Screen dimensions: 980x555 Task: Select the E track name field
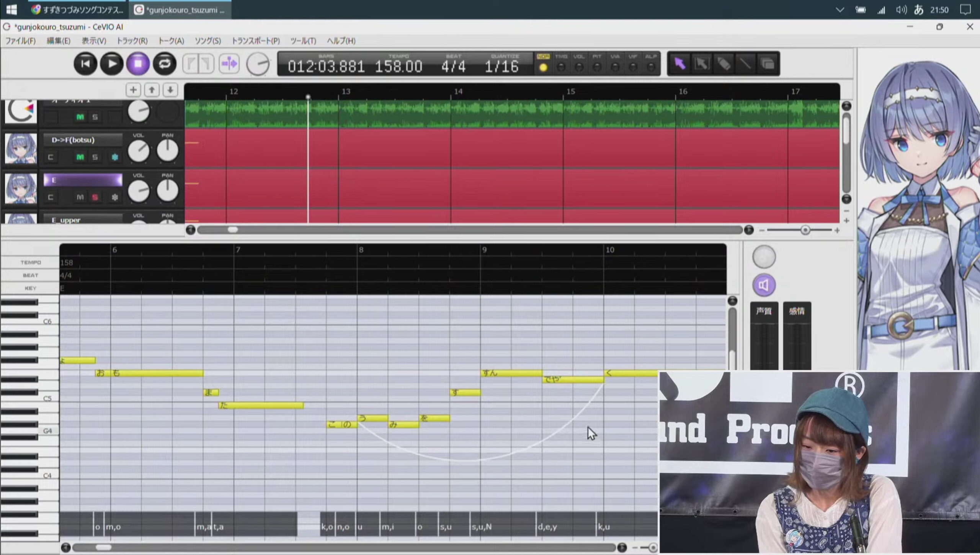coord(83,180)
